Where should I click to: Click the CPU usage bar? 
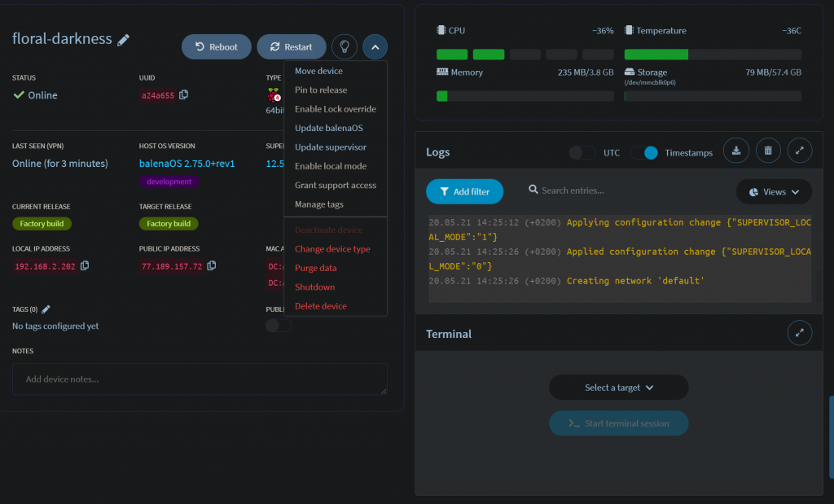click(525, 55)
